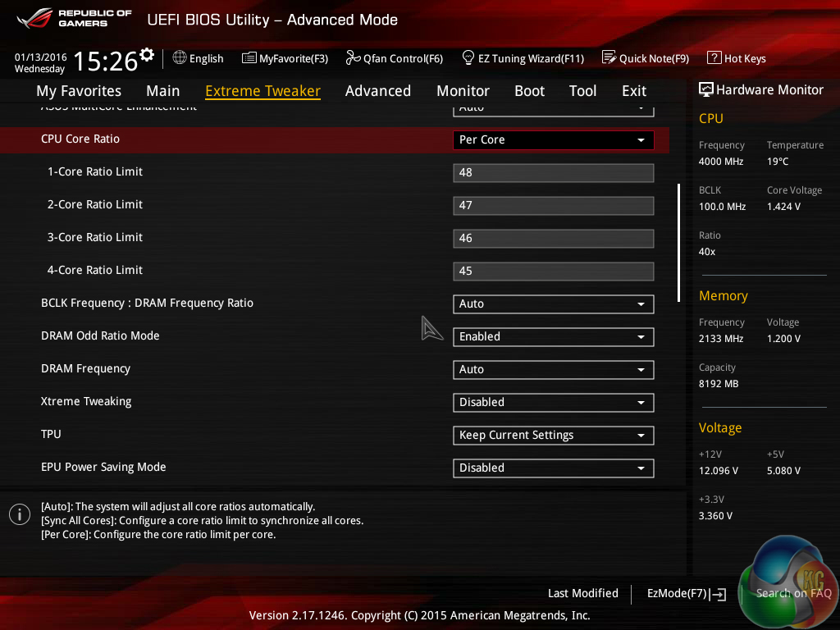Click +12V reading 12.096 V
Viewport: 840px width, 630px height.
point(719,471)
